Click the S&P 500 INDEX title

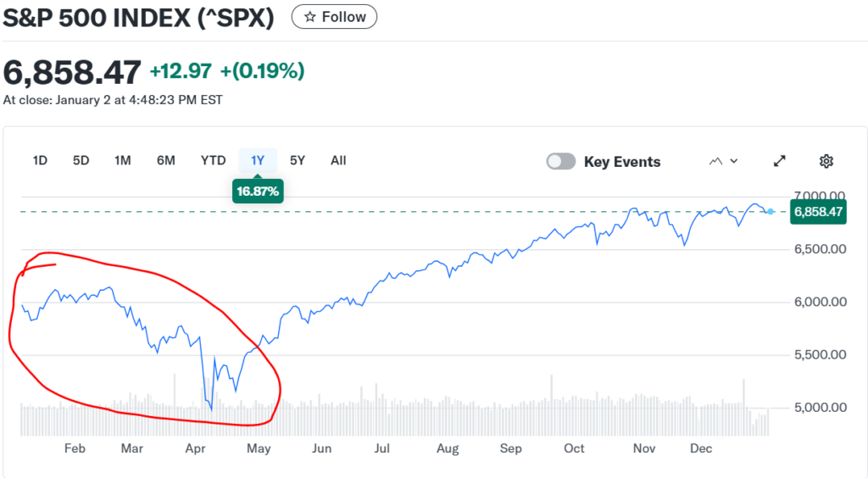(139, 18)
